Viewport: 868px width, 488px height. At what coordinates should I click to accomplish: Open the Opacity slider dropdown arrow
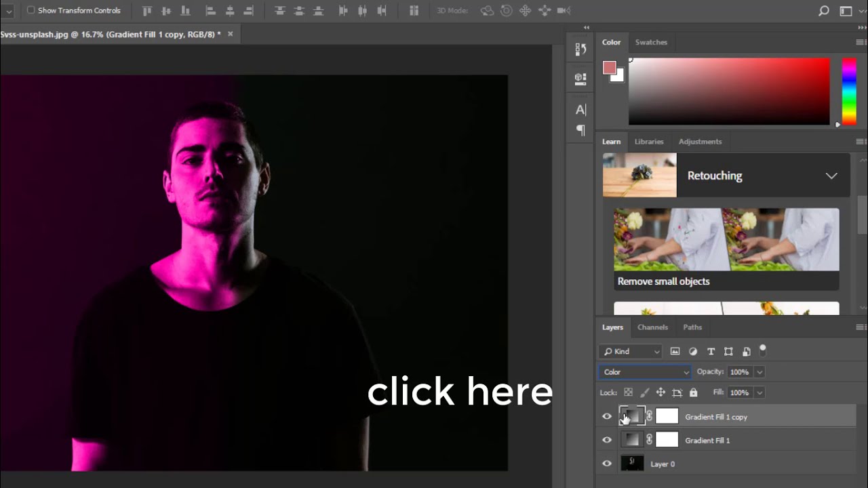click(x=759, y=372)
